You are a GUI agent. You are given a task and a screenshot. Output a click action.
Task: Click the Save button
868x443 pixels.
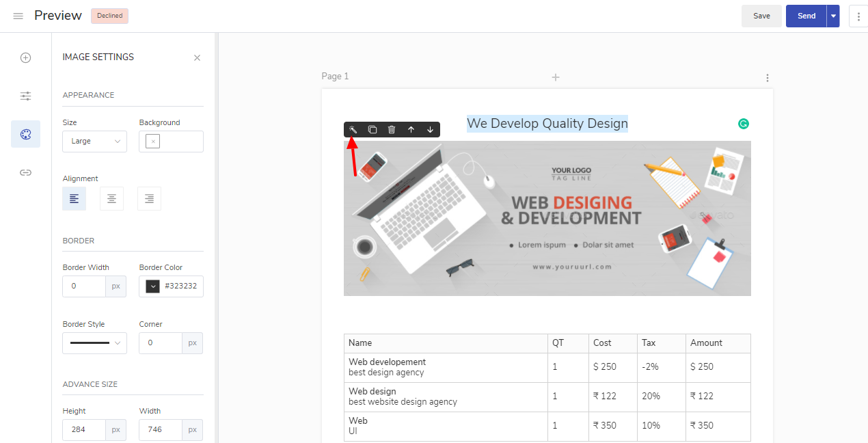[x=761, y=16]
